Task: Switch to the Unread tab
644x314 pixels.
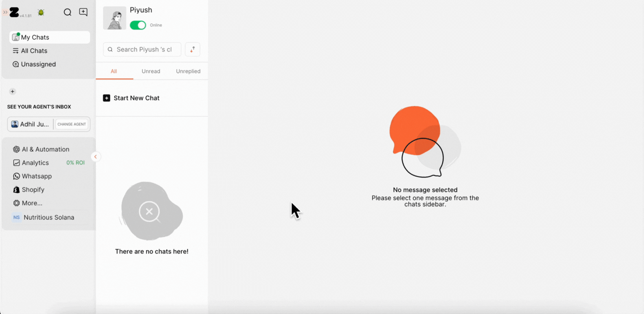Action: 151,71
